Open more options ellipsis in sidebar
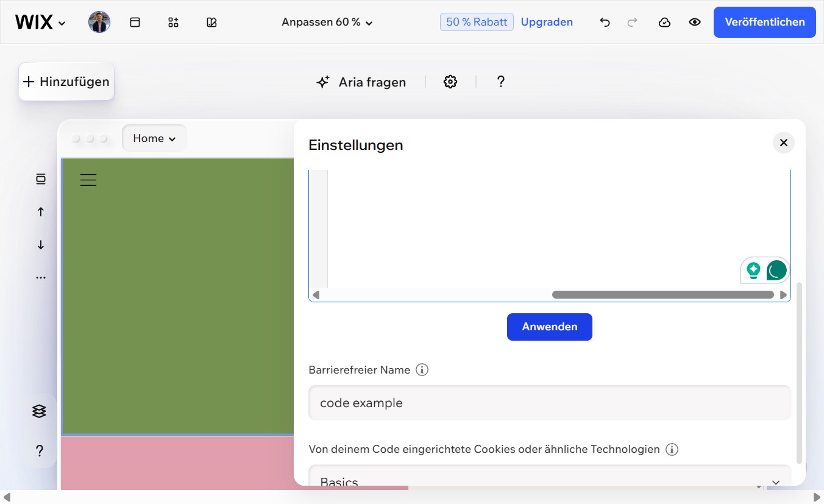Image resolution: width=824 pixels, height=504 pixels. [41, 277]
